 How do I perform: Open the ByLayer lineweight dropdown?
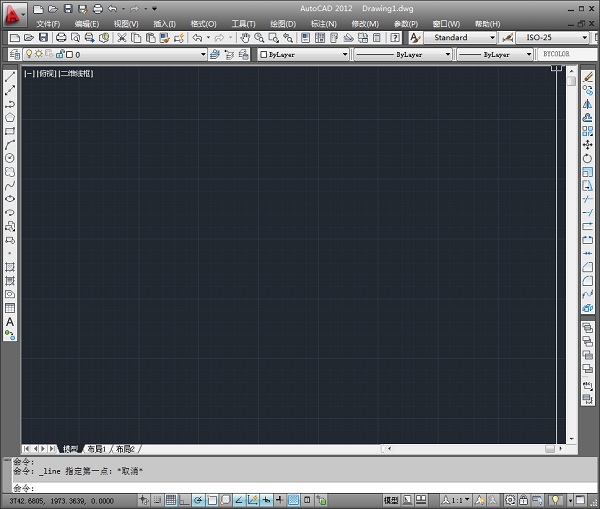[495, 55]
